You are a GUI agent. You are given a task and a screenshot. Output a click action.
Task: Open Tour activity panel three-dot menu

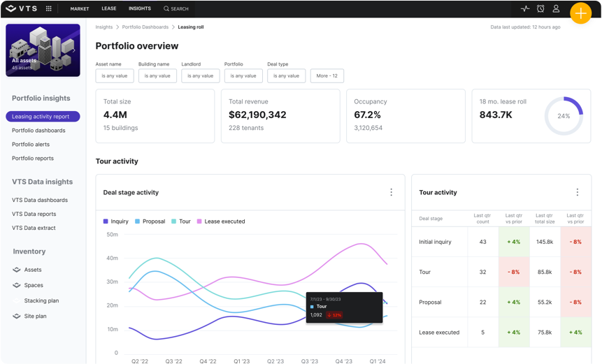577,192
